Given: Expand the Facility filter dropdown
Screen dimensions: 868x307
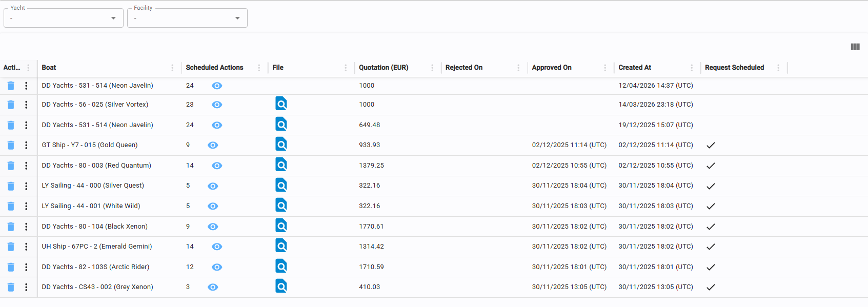Looking at the screenshot, I should (x=237, y=18).
